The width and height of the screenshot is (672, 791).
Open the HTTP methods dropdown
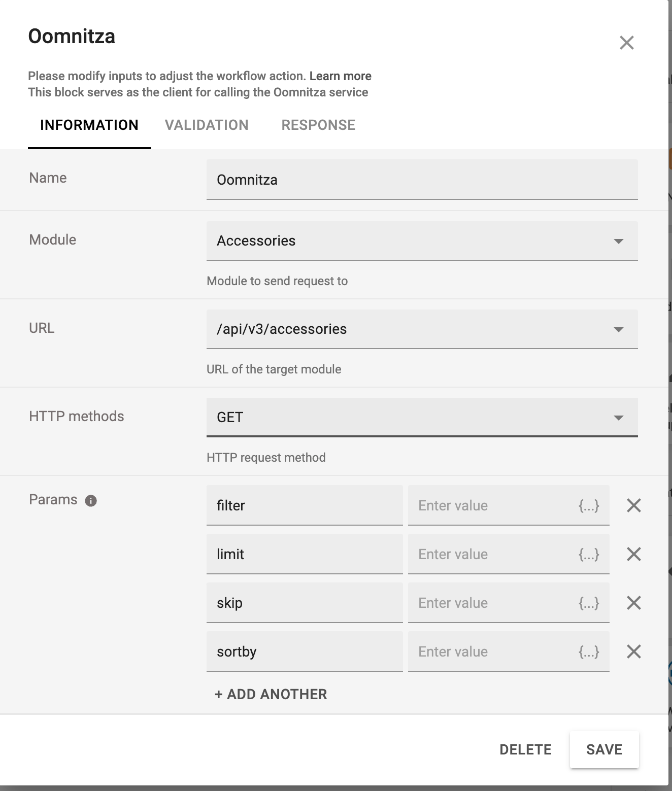click(422, 418)
